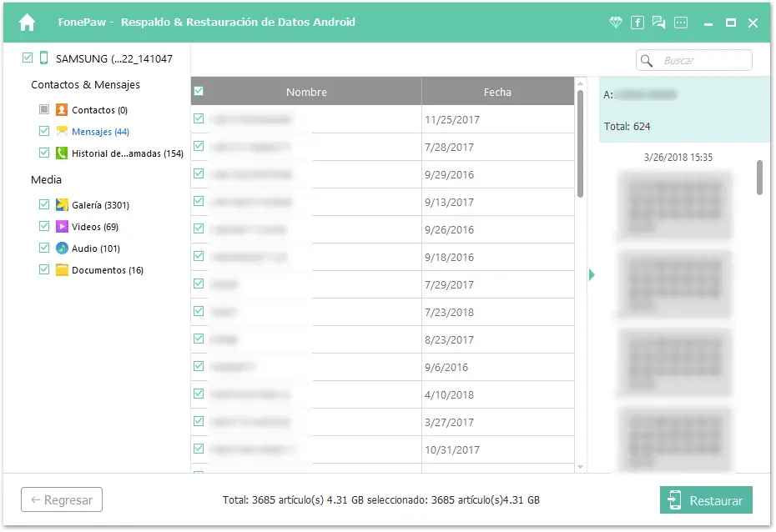Uncheck the row dated 11/25/2017
Viewport: 776px width, 532px height.
point(199,118)
